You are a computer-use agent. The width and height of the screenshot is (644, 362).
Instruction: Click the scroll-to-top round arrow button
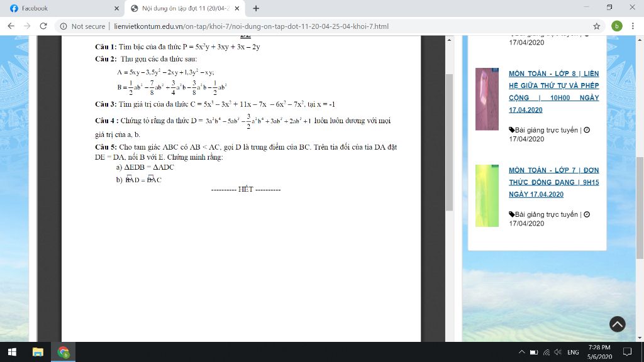click(x=617, y=324)
